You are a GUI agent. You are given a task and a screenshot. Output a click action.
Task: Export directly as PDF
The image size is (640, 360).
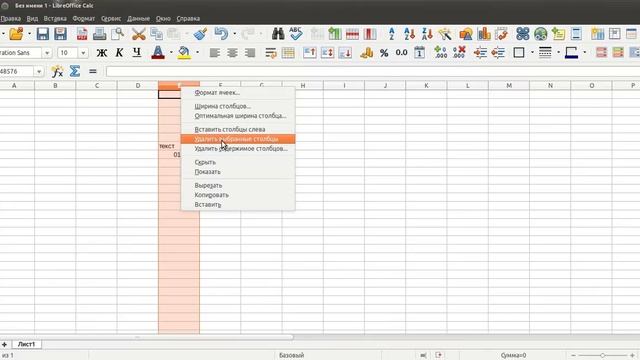82,34
